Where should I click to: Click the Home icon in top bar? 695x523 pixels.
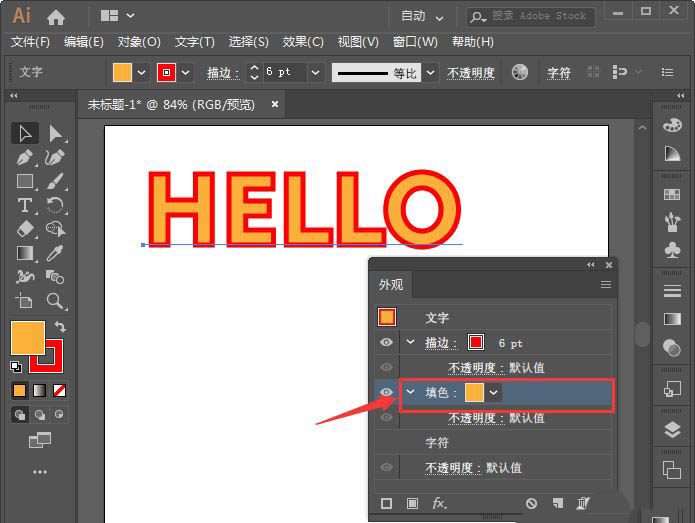[56, 16]
